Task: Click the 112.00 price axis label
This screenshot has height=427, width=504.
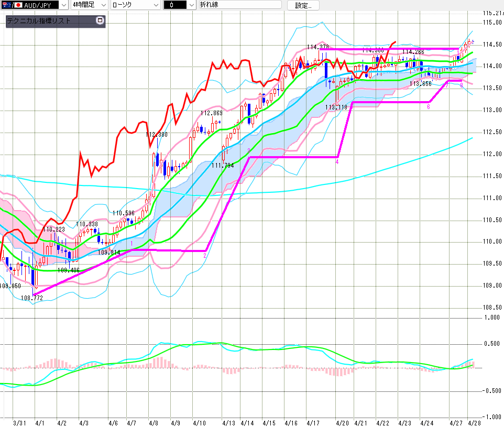Action: point(493,154)
